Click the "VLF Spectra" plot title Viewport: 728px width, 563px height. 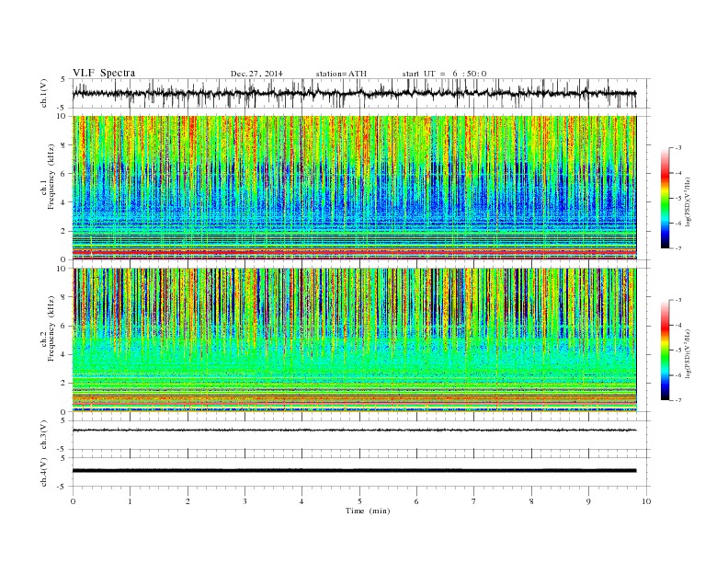pyautogui.click(x=104, y=73)
